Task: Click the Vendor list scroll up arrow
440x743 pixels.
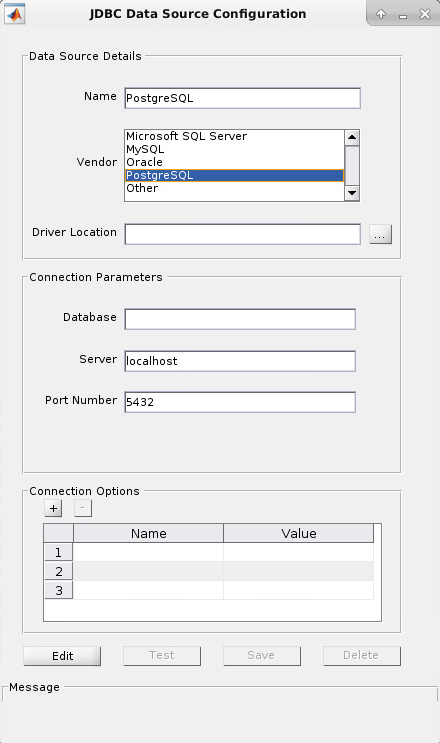Action: 352,138
